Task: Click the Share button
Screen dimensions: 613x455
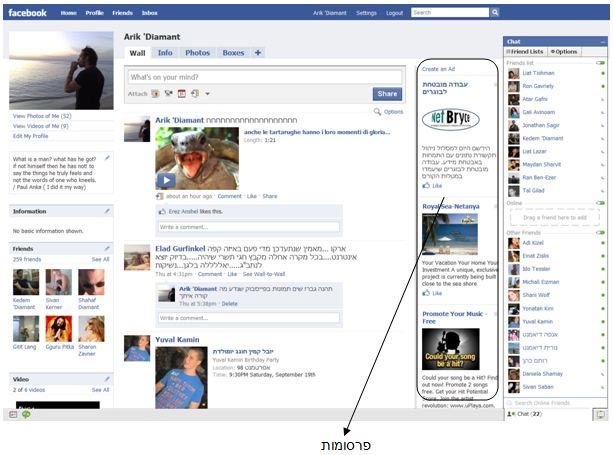Action: (387, 94)
